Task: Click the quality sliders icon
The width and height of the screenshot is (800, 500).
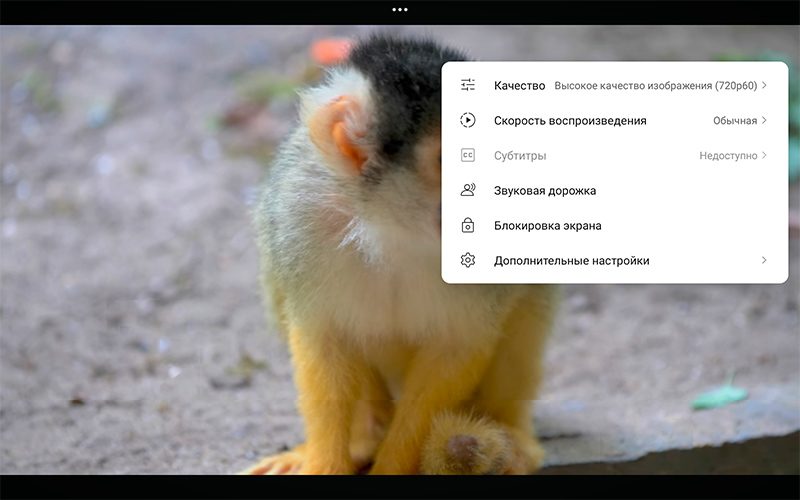Action: coord(468,86)
